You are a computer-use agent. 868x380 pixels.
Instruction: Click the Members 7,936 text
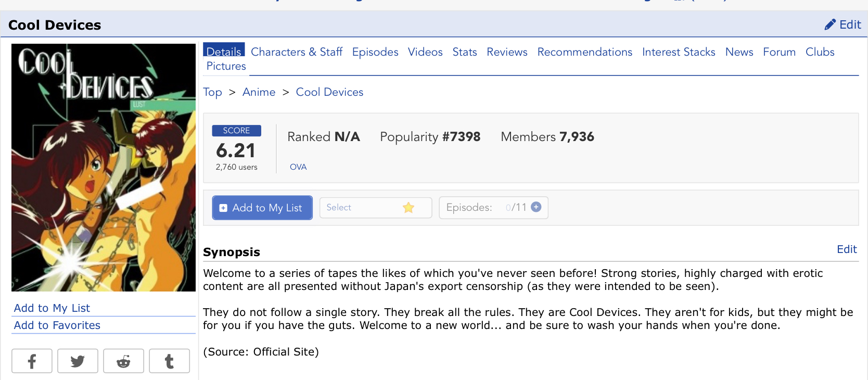547,136
